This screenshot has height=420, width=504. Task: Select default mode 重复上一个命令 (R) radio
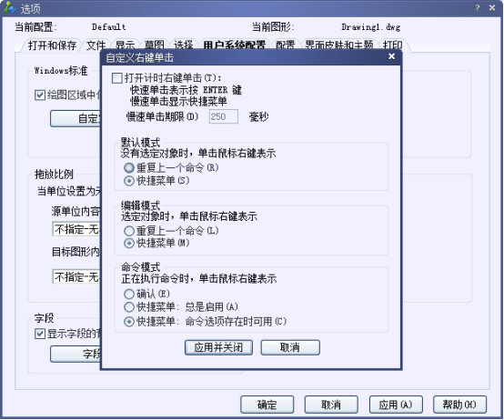point(129,167)
